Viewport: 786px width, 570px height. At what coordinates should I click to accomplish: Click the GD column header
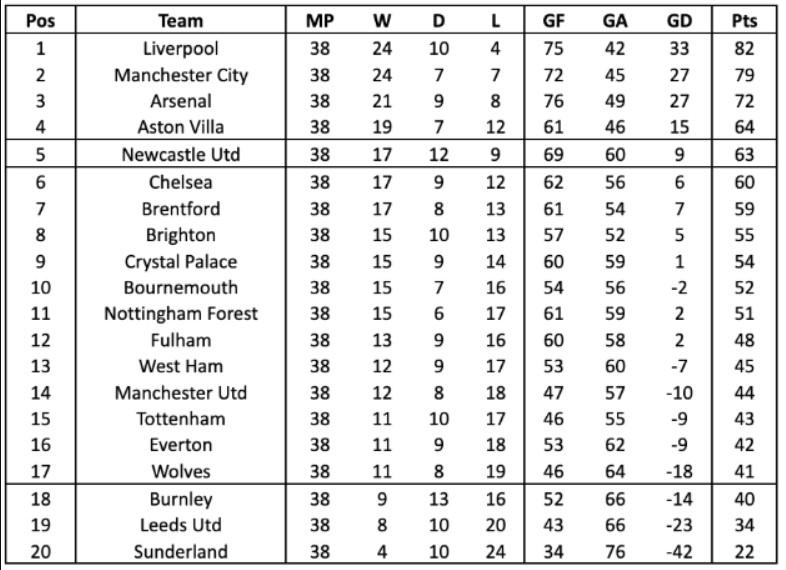(x=678, y=20)
